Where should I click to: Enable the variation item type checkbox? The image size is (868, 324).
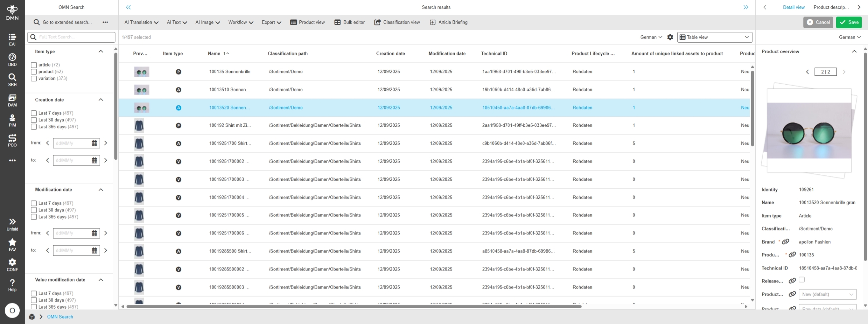(34, 79)
